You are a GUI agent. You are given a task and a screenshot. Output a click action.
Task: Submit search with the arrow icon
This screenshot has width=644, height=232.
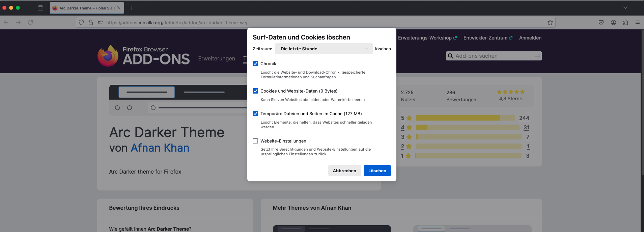coord(537,56)
